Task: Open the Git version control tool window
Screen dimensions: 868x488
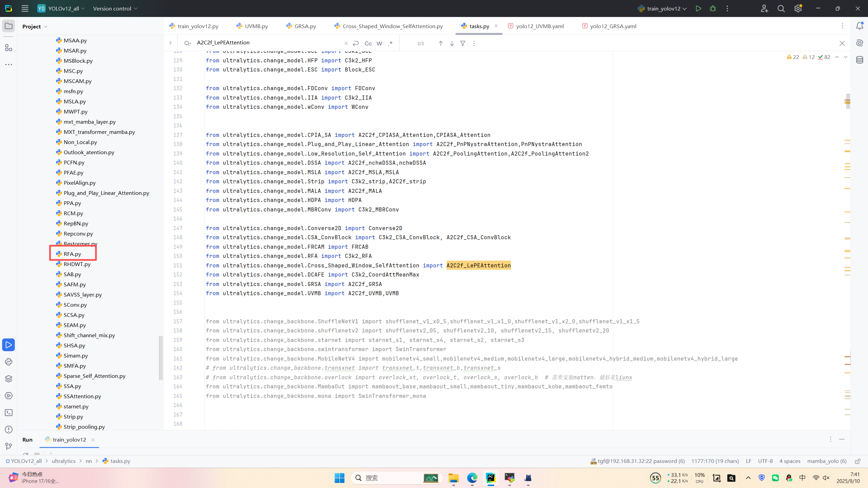Action: tap(8, 446)
